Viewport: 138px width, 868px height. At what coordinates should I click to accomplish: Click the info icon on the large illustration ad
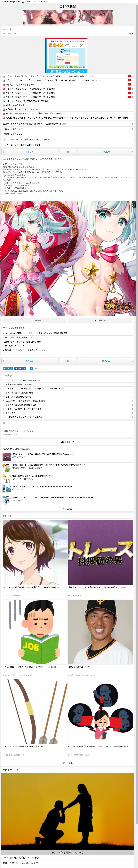[134, 204]
